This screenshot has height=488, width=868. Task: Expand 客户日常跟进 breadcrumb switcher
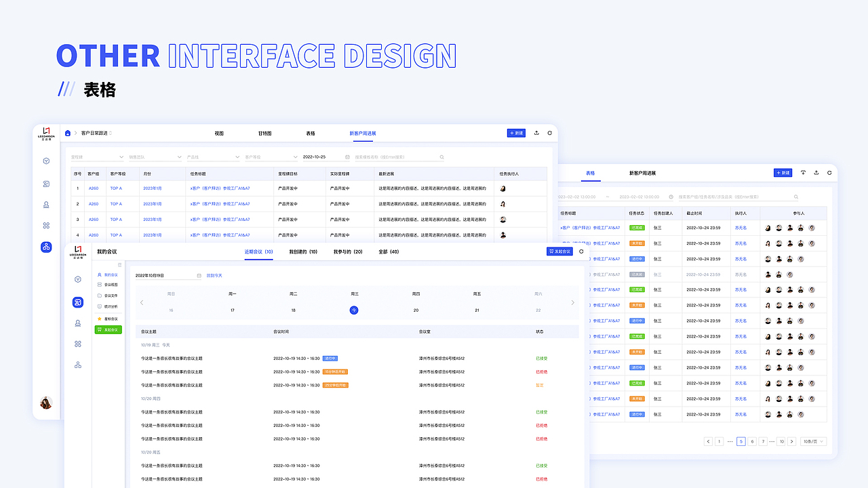coord(111,134)
